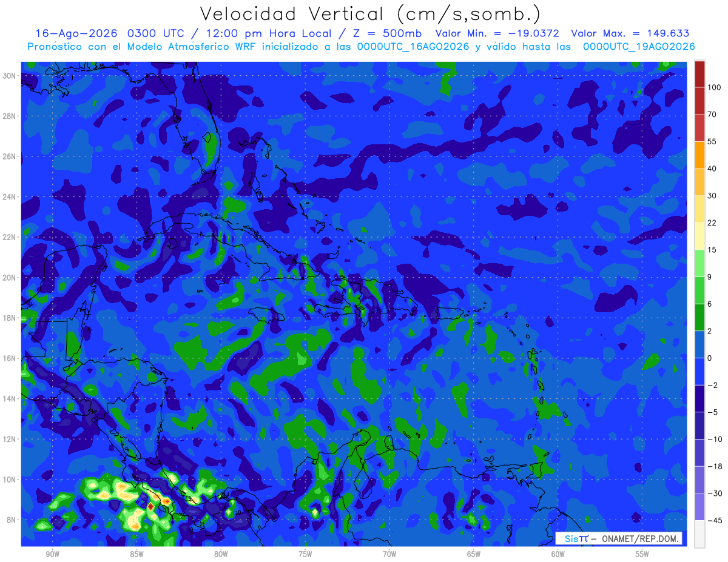Pick the swatch between -10 and -5
The width and height of the screenshot is (728, 562).
point(699,426)
